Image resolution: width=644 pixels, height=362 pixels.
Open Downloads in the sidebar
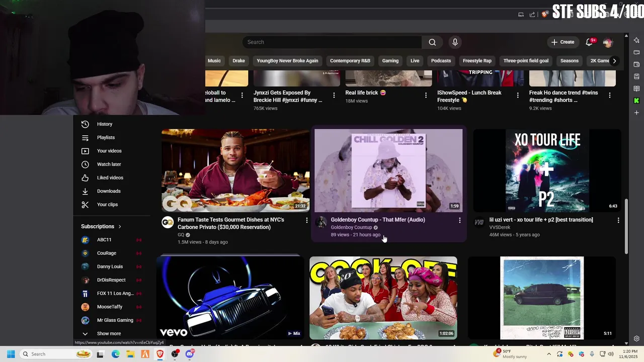coord(111,191)
